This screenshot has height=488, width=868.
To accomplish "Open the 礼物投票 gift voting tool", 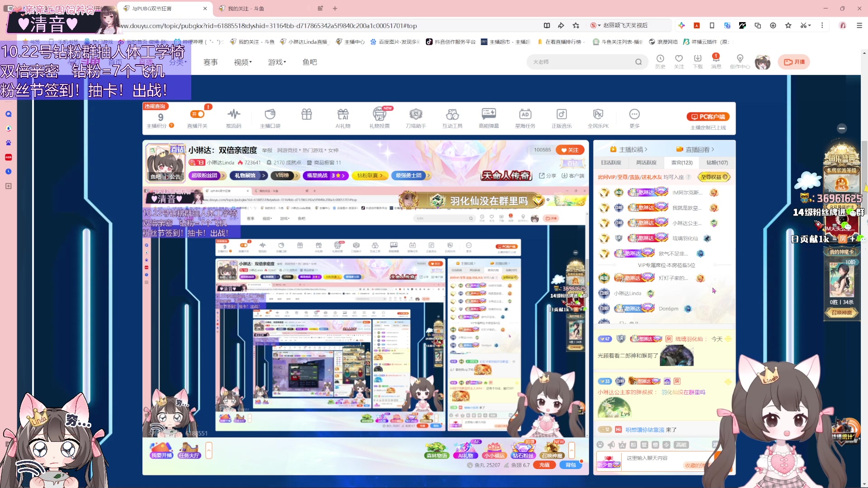I will point(379,118).
